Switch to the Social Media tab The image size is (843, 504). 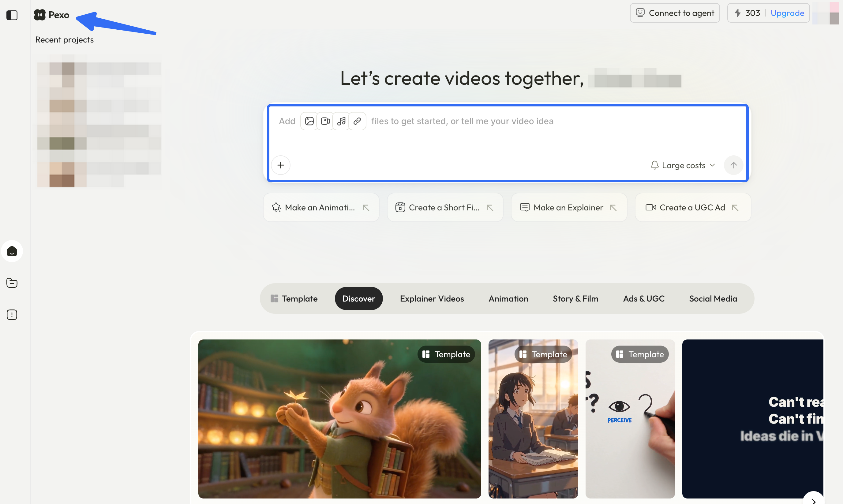[x=713, y=298]
